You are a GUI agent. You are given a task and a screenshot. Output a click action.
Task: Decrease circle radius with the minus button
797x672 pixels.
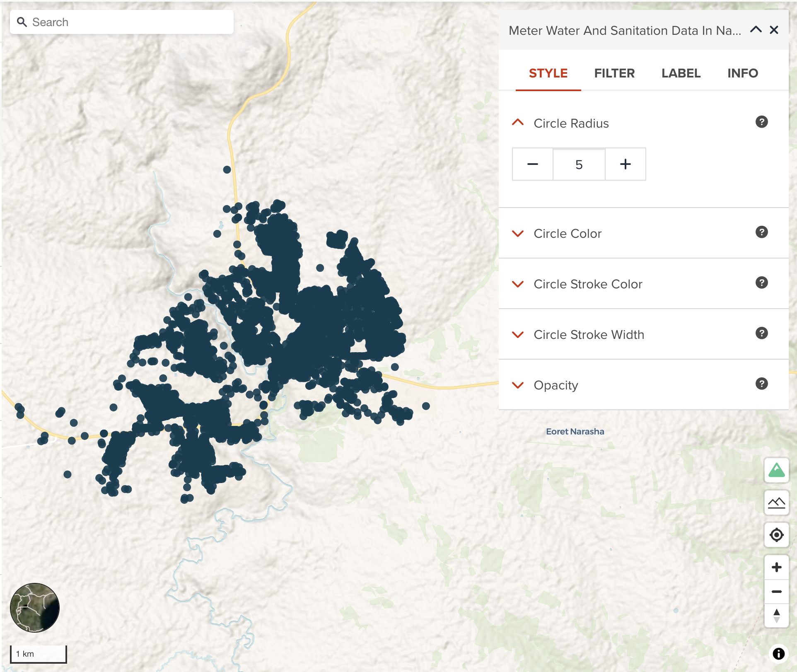coord(533,164)
